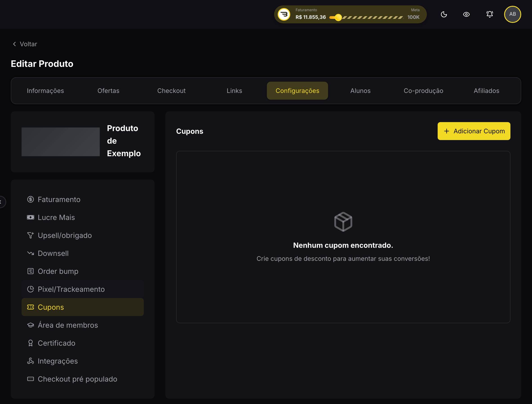Click the Crie cupons de desconto hint text
Image resolution: width=532 pixels, height=404 pixels.
tap(343, 259)
